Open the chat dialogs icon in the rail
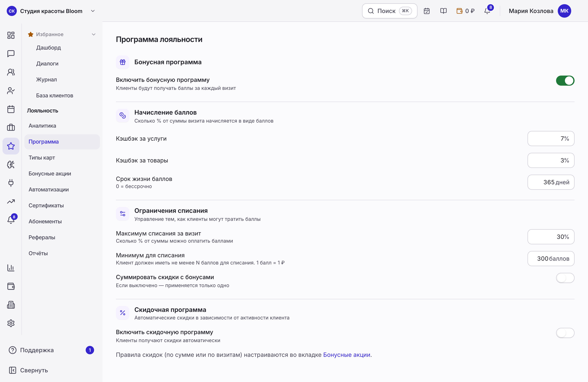This screenshot has height=382, width=588. point(11,54)
